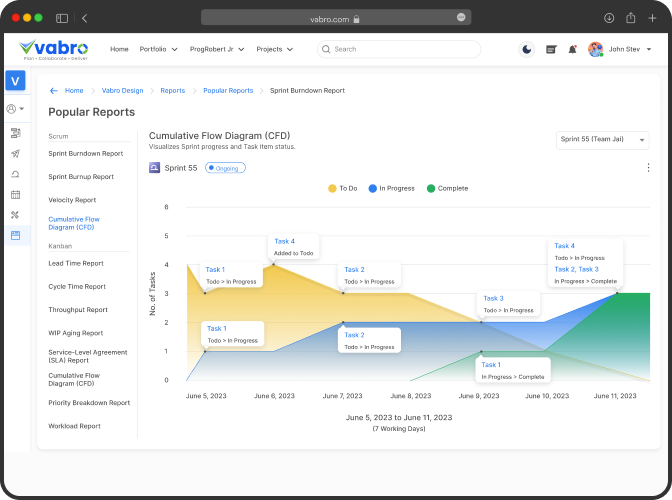672x500 pixels.
Task: Open the Lead Time Report item
Action: coord(76,263)
